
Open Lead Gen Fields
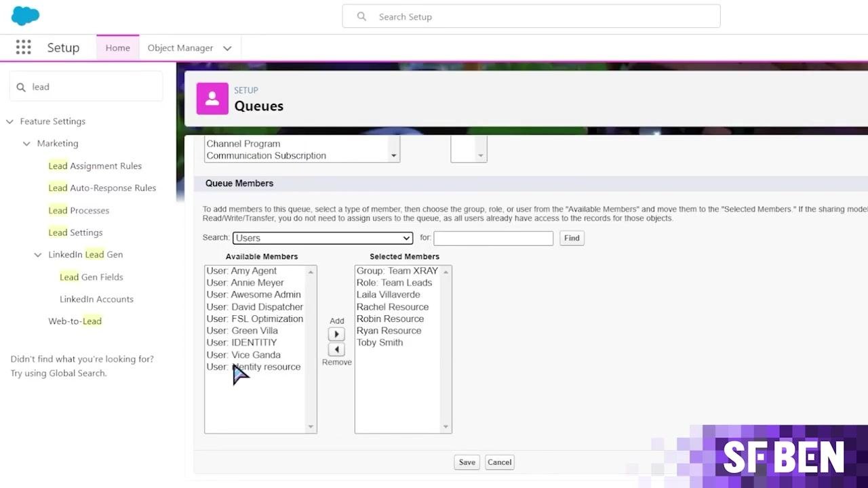point(92,277)
